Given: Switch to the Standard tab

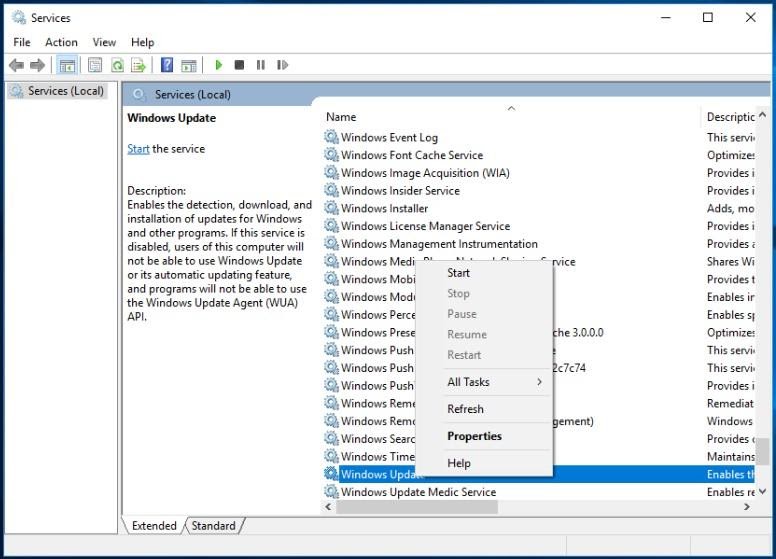Looking at the screenshot, I should pyautogui.click(x=213, y=526).
